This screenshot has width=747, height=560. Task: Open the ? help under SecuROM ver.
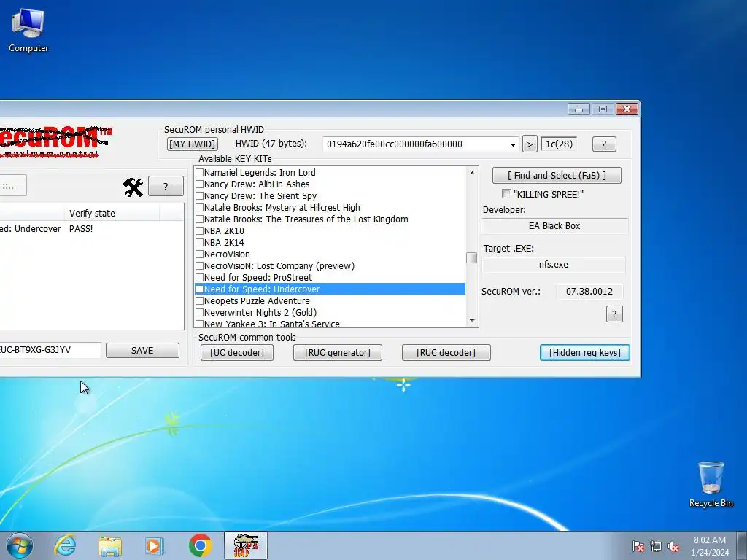click(614, 314)
